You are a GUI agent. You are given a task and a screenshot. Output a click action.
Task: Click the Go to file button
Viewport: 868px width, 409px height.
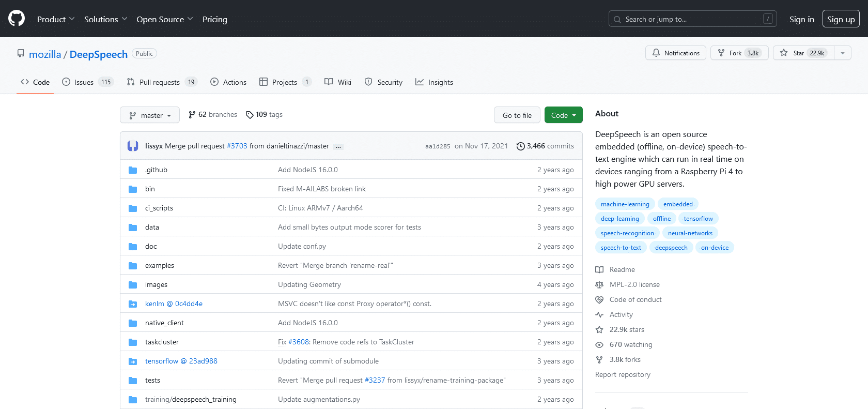[517, 115]
